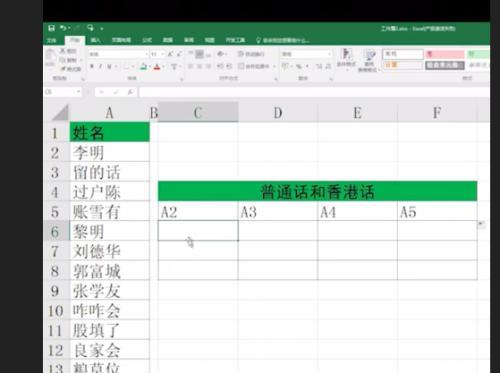Toggle italic formatting
Viewport: 500px width, 373px height.
point(100,67)
